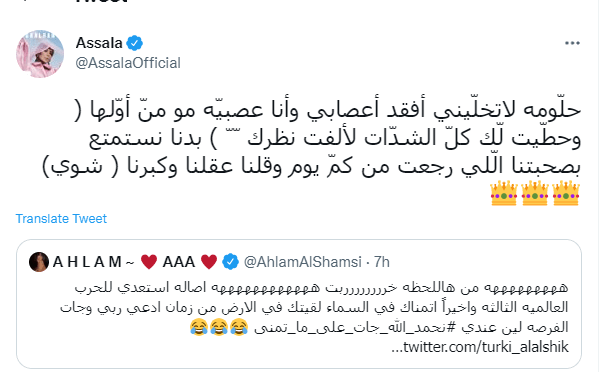The image size is (604, 372).
Task: Open Ahlam's small avatar in quoted tweet
Action: point(39,262)
